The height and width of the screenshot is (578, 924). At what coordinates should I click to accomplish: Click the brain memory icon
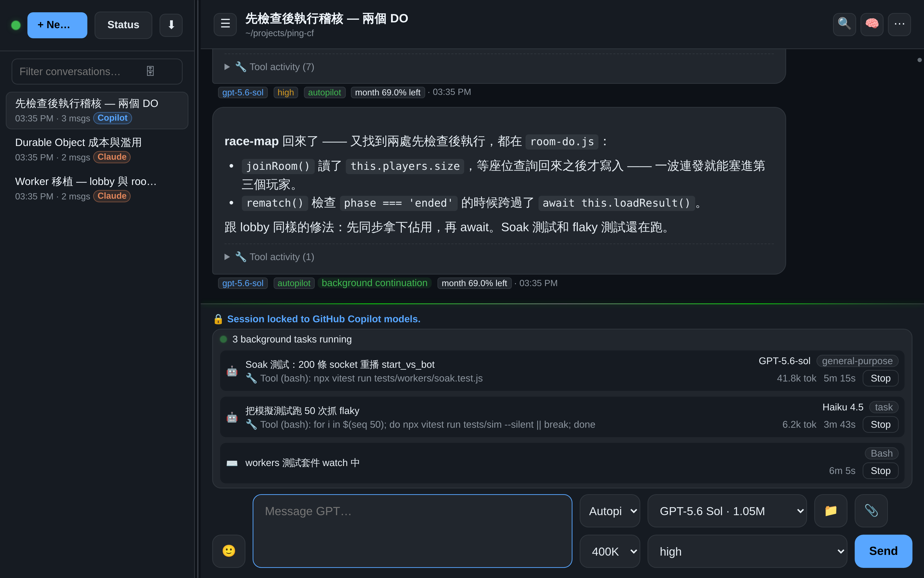(x=872, y=24)
